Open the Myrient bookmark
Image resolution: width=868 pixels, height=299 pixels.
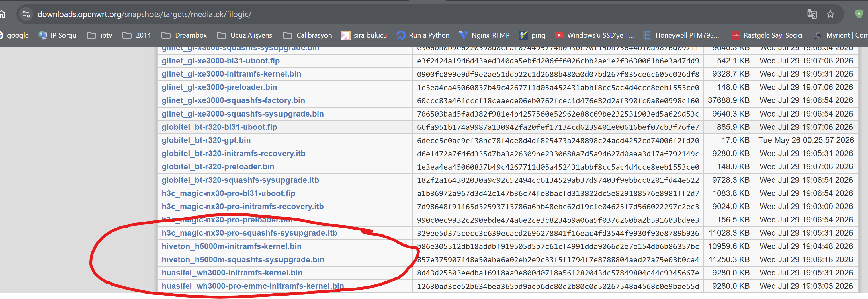click(840, 35)
